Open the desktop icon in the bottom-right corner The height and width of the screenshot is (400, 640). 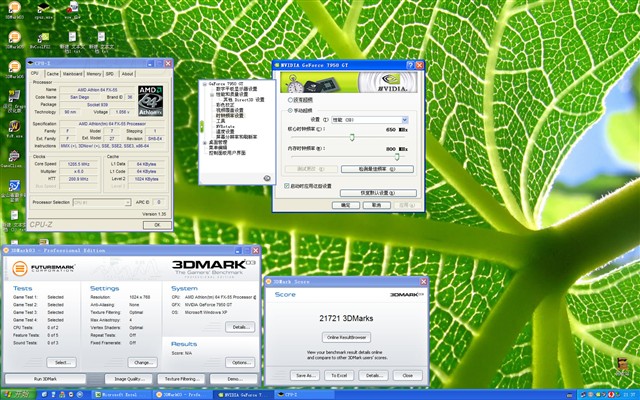click(x=622, y=366)
